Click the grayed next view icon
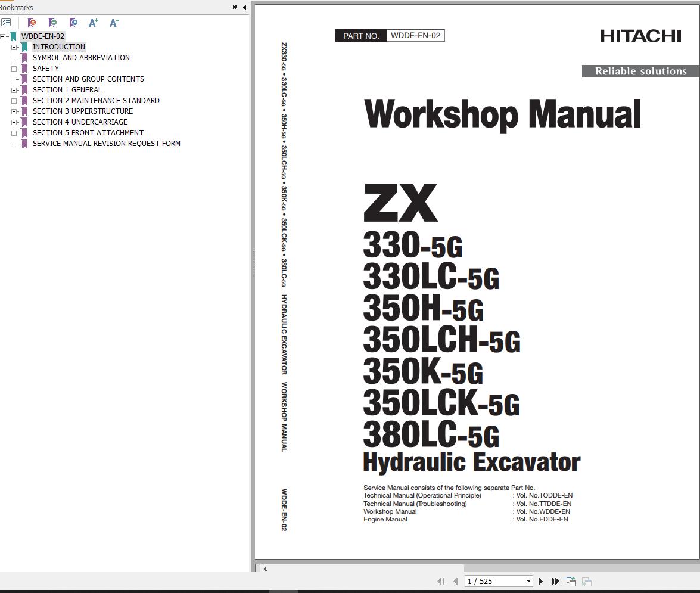Screen dimensions: 700x593 (587, 582)
